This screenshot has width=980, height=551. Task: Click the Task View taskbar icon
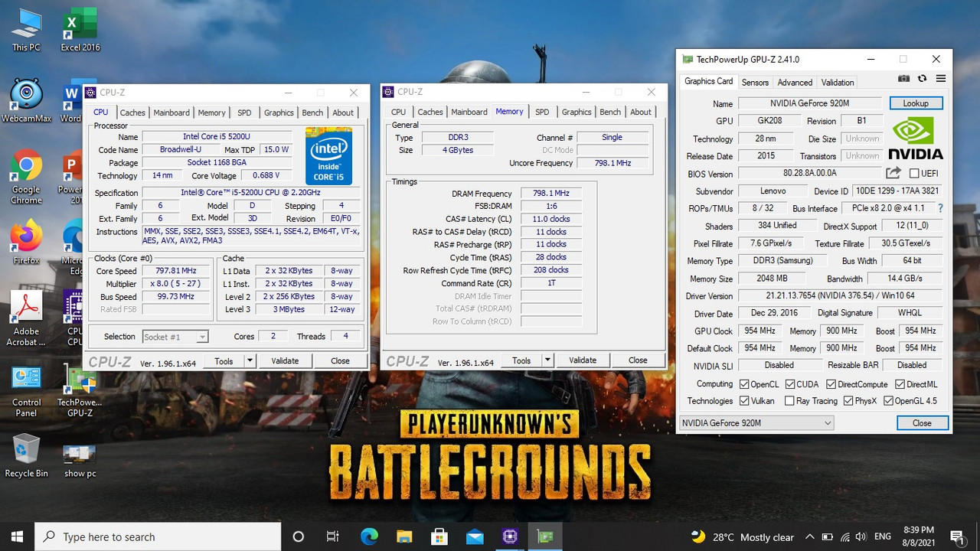coord(332,536)
